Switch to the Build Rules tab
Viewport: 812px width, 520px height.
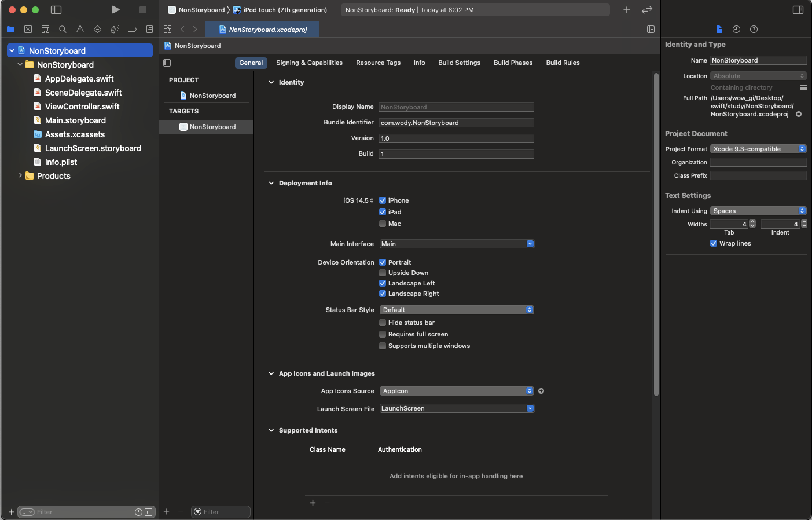[563, 63]
